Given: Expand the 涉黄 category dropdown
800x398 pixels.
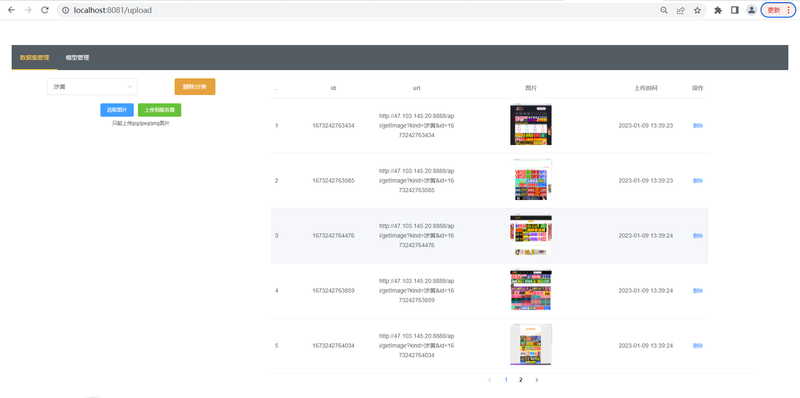Looking at the screenshot, I should [x=92, y=87].
